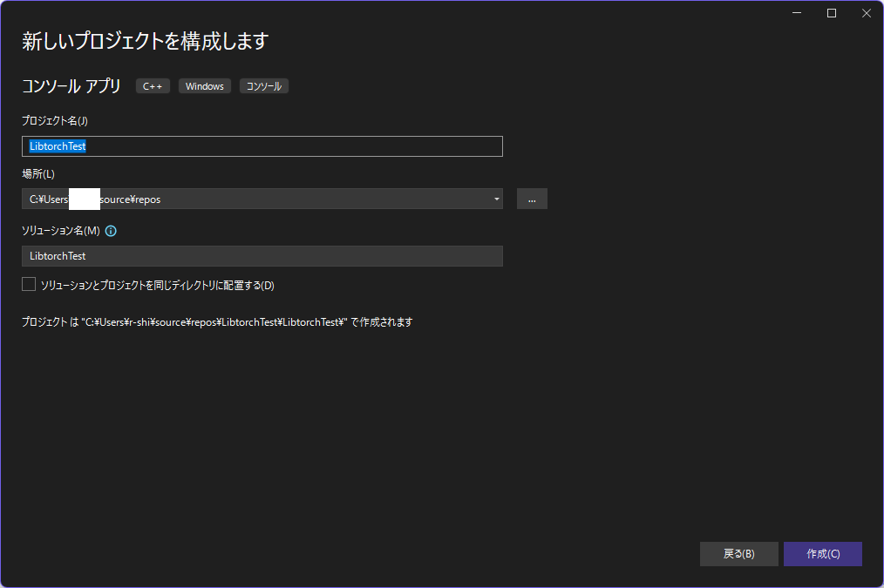Maximize the project configuration window
Viewport: 884px width, 588px height.
(831, 13)
